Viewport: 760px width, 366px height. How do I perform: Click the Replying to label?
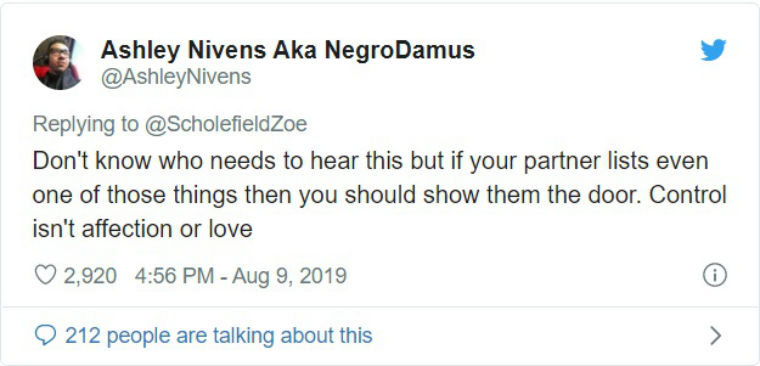85,125
